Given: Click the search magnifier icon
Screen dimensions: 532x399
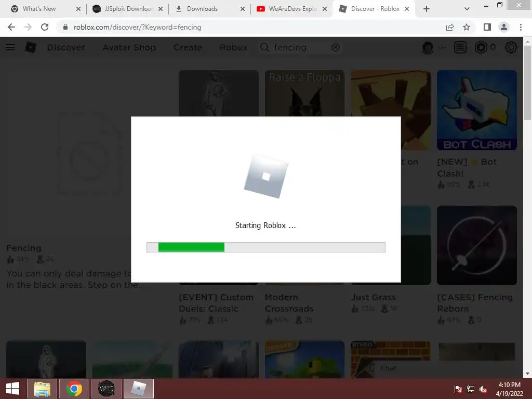Looking at the screenshot, I should (x=264, y=47).
